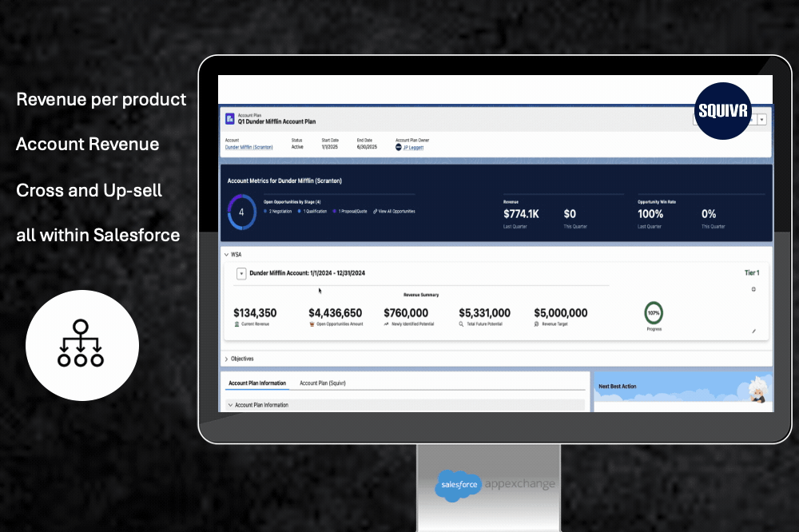Click the SQUIVR logo badge
The height and width of the screenshot is (532, 799).
(723, 111)
